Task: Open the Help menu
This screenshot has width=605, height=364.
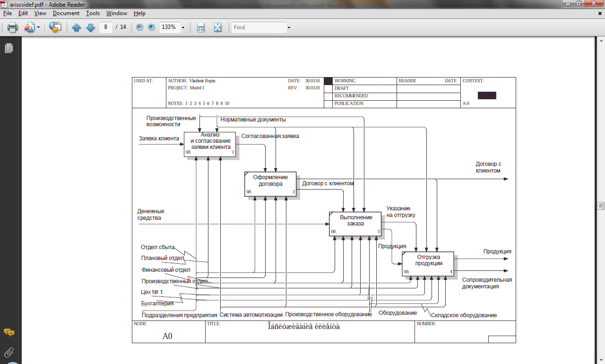Action: pos(139,13)
